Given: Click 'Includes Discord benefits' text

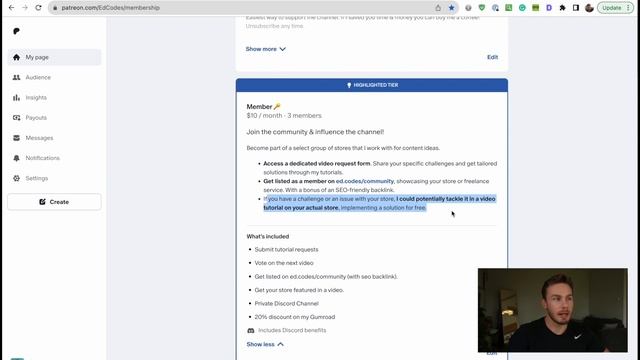Looking at the screenshot, I should [292, 330].
